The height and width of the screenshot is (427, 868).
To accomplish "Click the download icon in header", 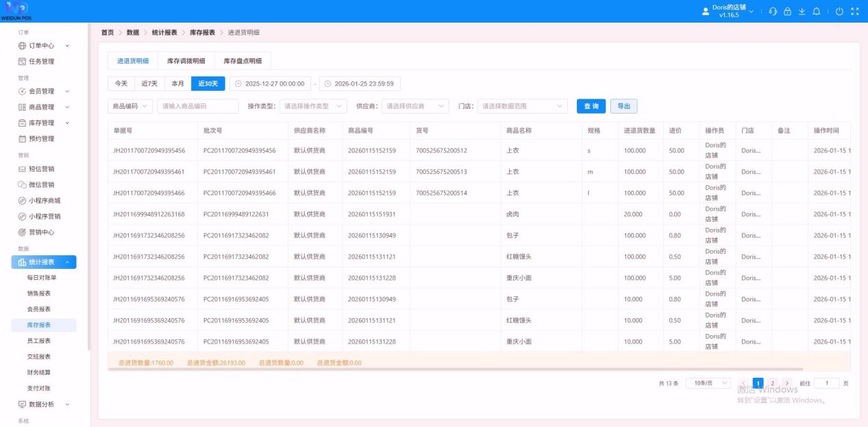I will point(802,12).
